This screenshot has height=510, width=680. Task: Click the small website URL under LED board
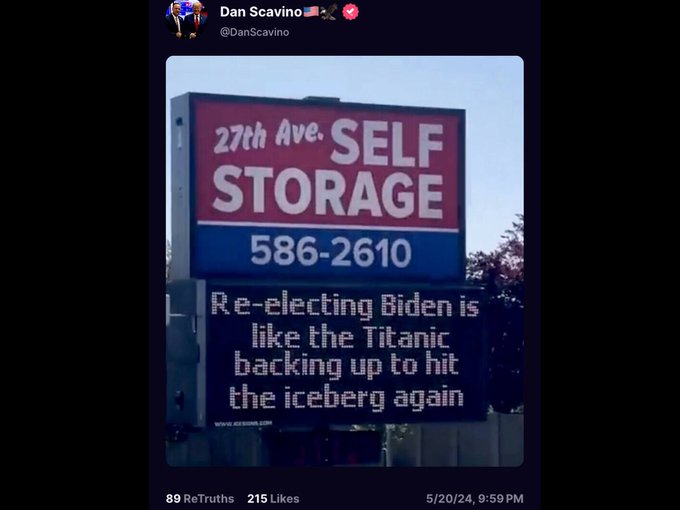coord(243,424)
